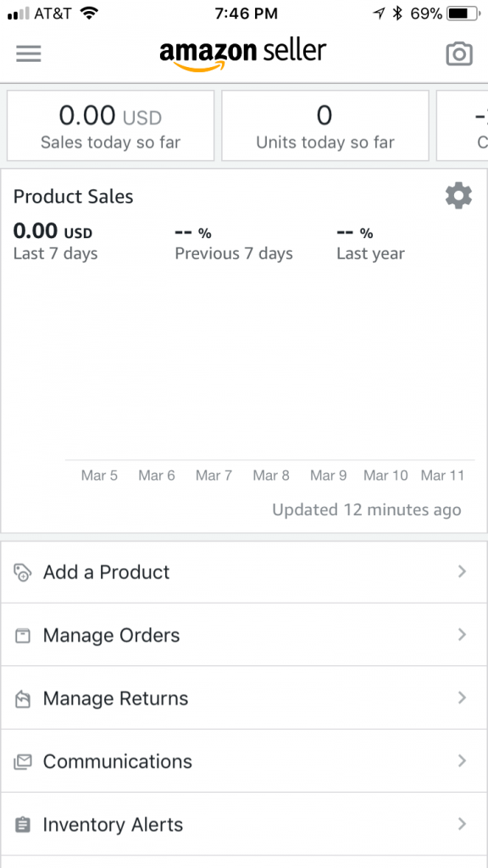Open the hamburger menu

click(28, 53)
